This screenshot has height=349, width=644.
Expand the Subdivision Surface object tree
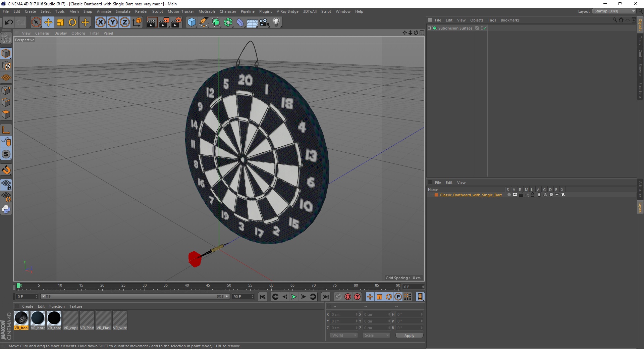429,28
